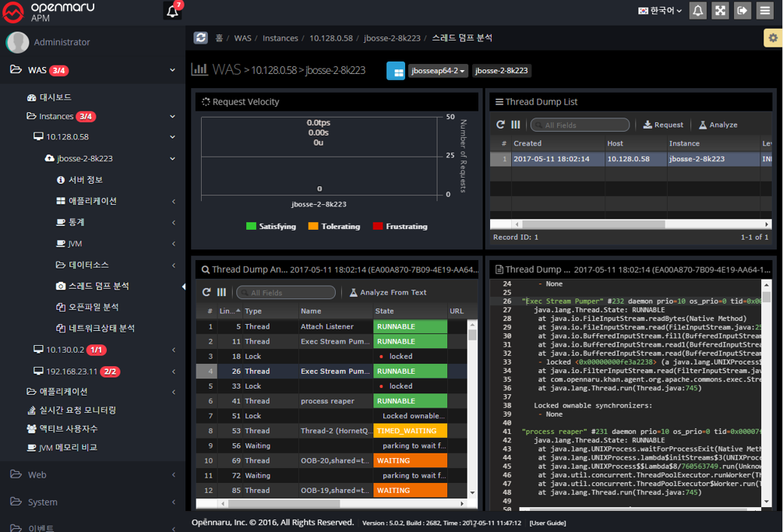Refresh the Thread Dump List grid

(501, 125)
